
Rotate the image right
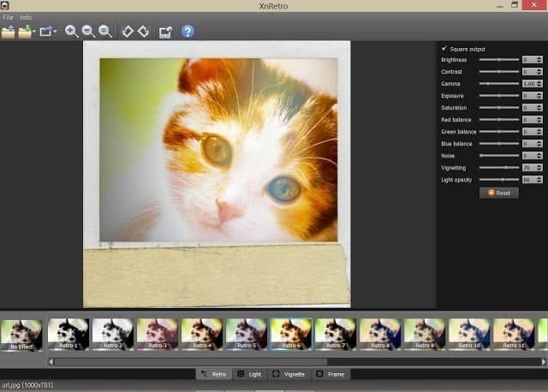coord(144,32)
